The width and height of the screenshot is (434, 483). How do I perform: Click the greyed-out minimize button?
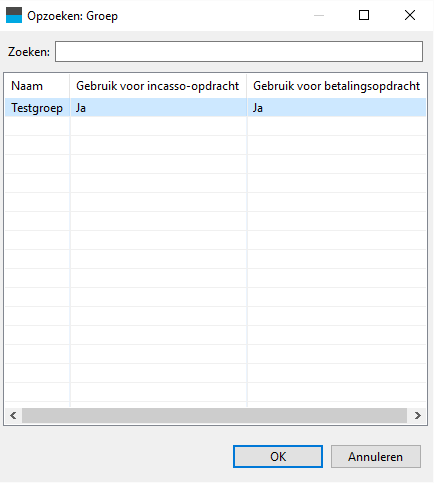point(319,15)
